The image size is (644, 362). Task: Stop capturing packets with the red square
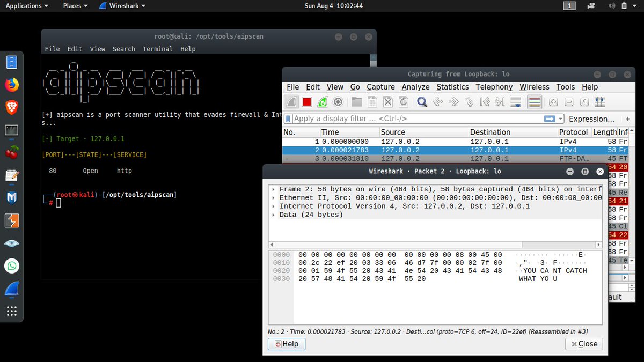click(x=306, y=102)
